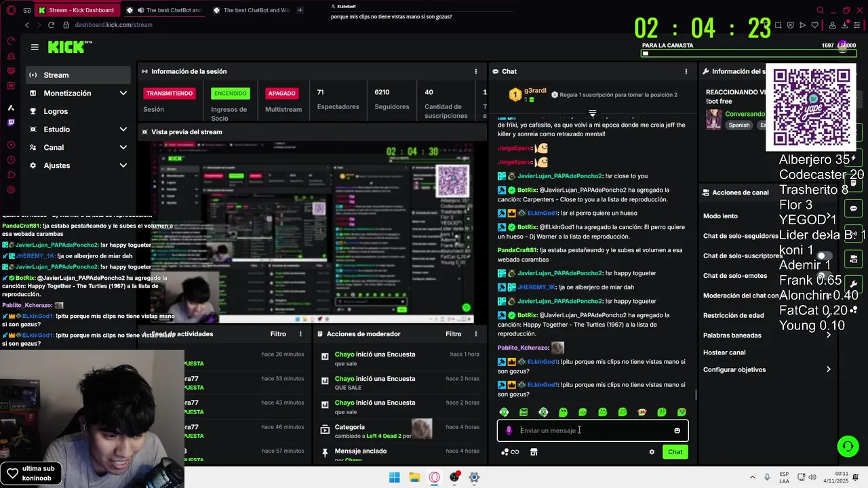868x488 pixels.
Task: Click the wrench icon on right rail
Action: [x=854, y=284]
